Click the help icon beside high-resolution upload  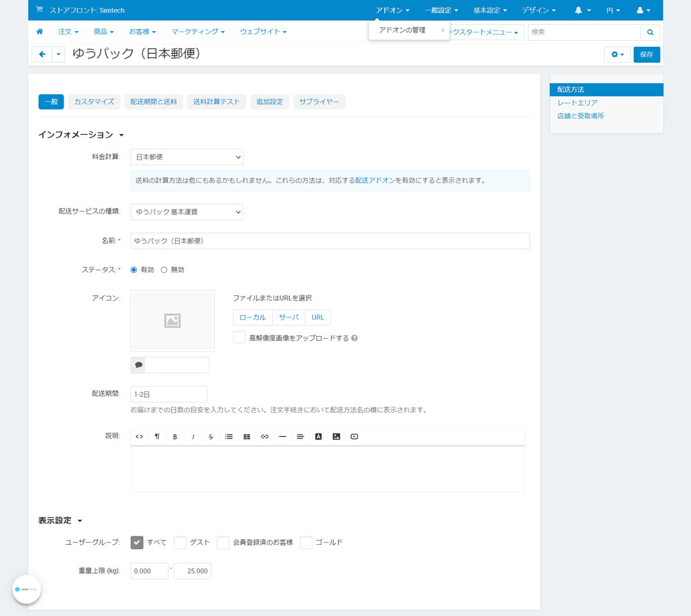[354, 338]
